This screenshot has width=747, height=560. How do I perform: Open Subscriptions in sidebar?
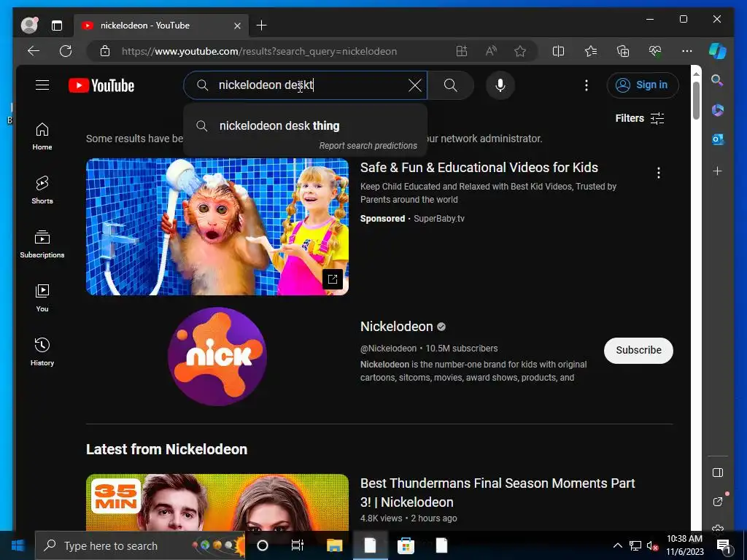tap(42, 244)
